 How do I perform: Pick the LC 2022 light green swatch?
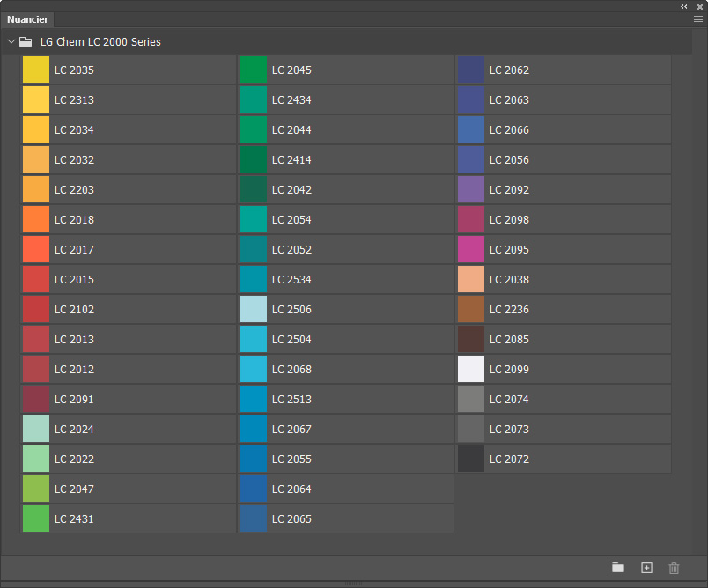point(36,459)
